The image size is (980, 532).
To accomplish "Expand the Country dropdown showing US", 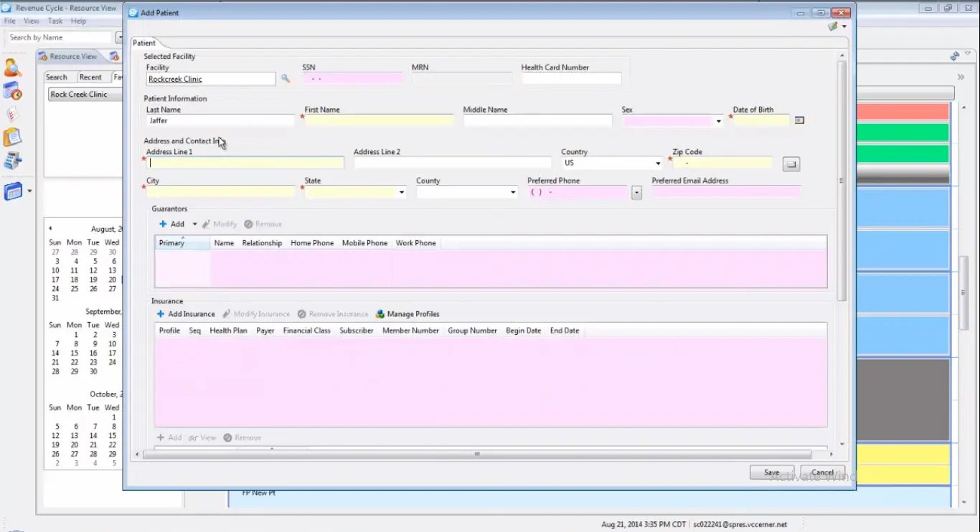I will [x=658, y=163].
